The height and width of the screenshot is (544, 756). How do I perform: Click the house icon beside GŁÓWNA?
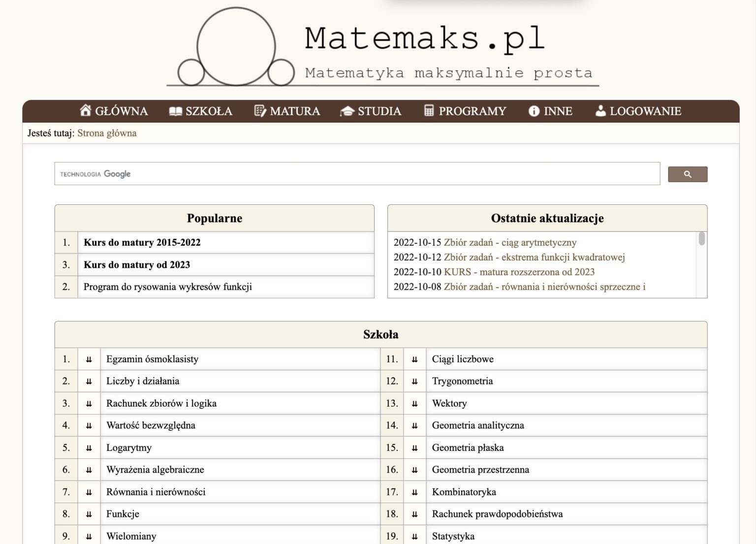pos(86,111)
